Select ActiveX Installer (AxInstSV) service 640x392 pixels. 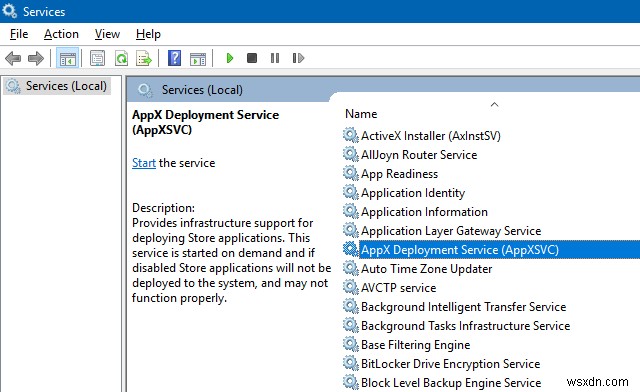pyautogui.click(x=431, y=136)
